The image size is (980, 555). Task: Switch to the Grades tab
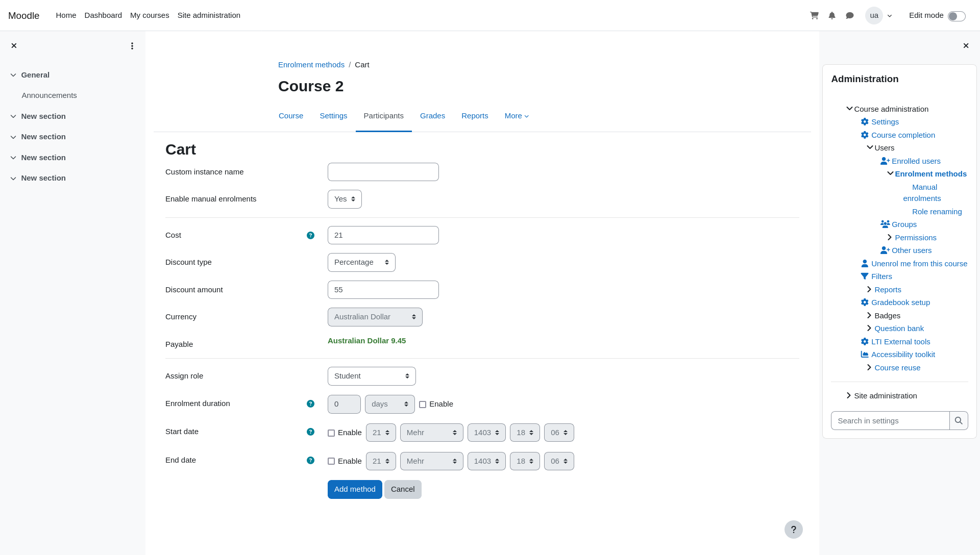(x=432, y=116)
